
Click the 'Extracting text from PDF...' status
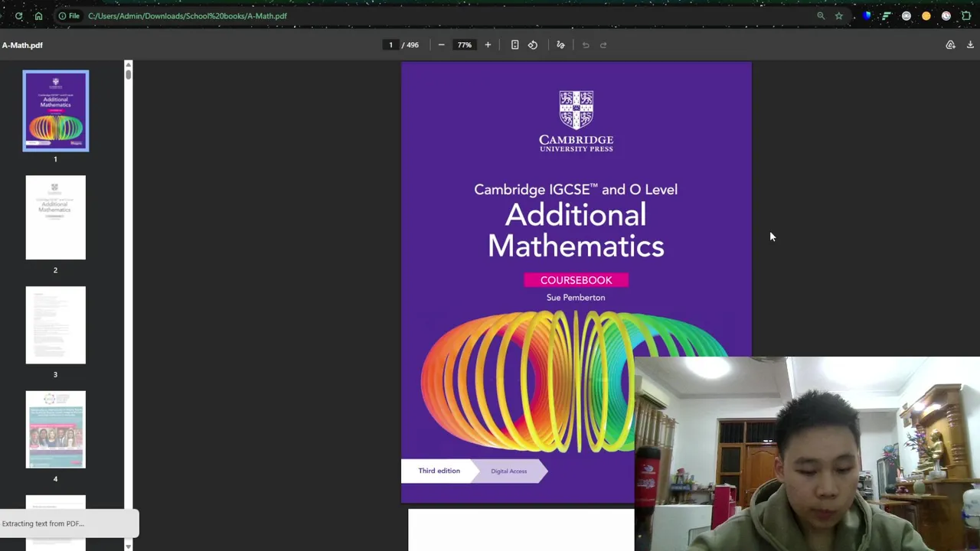pyautogui.click(x=43, y=523)
